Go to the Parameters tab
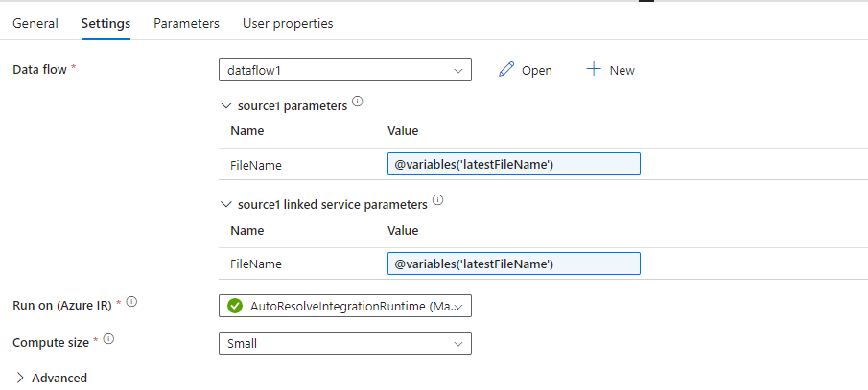 (x=186, y=23)
